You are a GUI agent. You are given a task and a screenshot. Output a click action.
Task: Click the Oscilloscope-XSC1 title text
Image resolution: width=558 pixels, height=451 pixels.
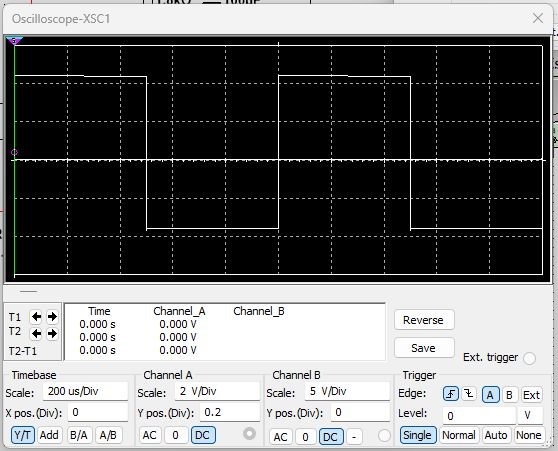tap(61, 19)
